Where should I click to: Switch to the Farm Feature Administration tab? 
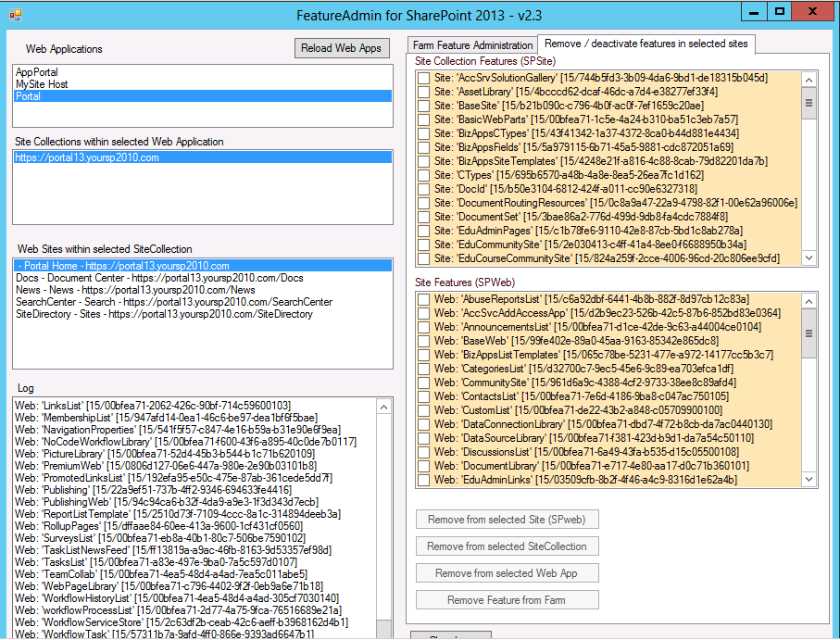(x=472, y=45)
